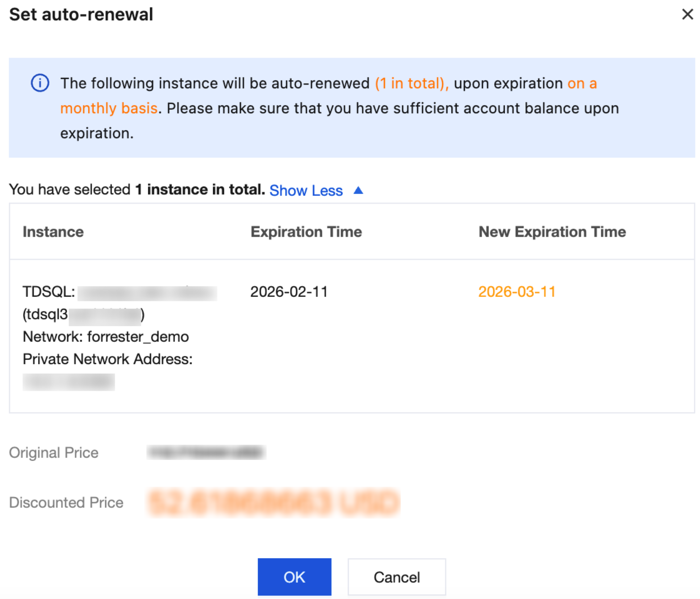This screenshot has width=700, height=599.
Task: Click the orange "monthly basis" text
Action: tap(109, 108)
